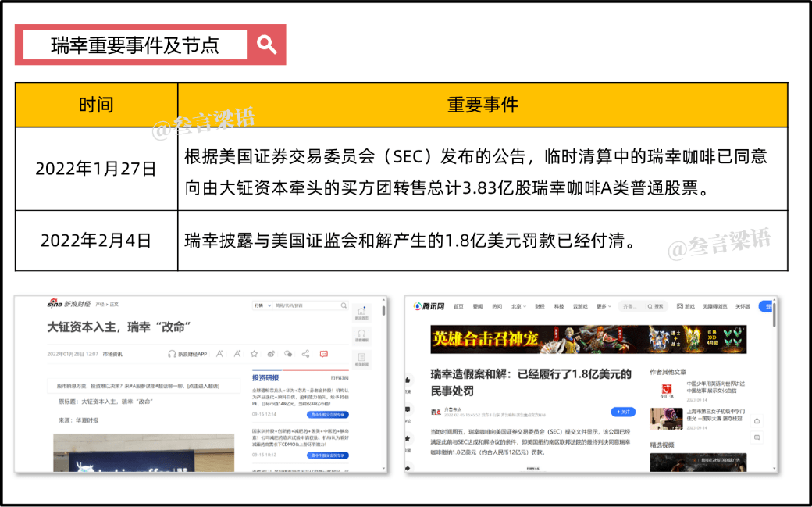Click the feedback icon in Tencent right float bar
The width and height of the screenshot is (812, 507).
point(757,437)
